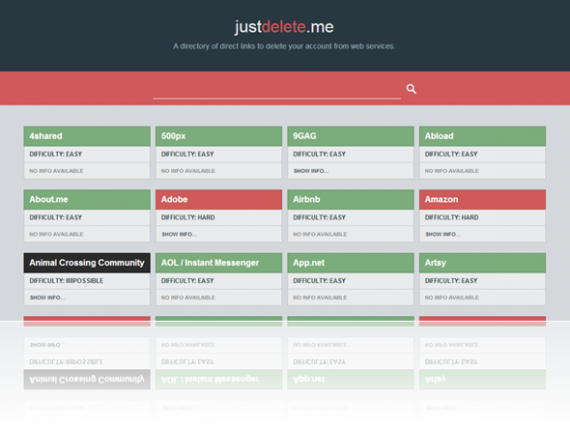Open the 9GAG deletion link
This screenshot has width=570, height=427.
(350, 136)
